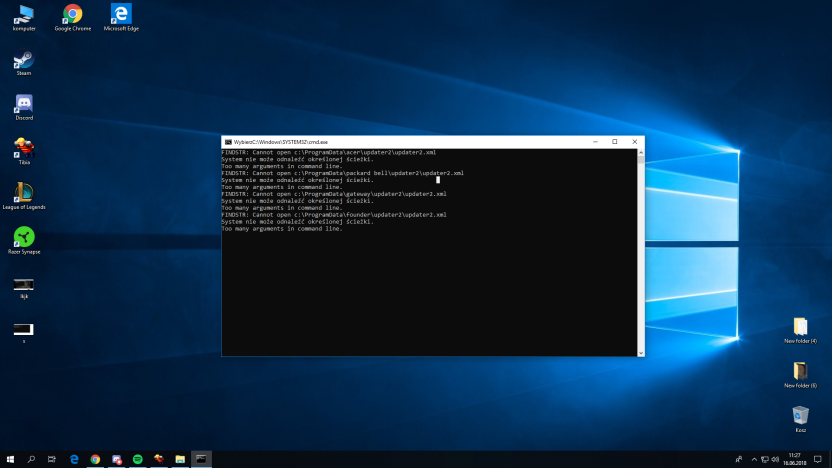Click the cmd vertical scrollbar thumb
Screen dimensions: 832x468
coord(641,161)
